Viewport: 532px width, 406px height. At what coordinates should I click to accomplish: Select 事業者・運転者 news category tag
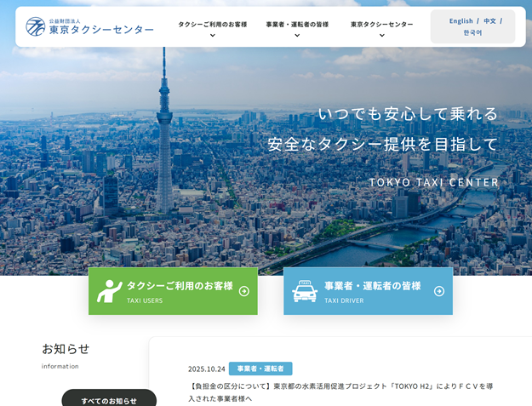click(x=260, y=369)
